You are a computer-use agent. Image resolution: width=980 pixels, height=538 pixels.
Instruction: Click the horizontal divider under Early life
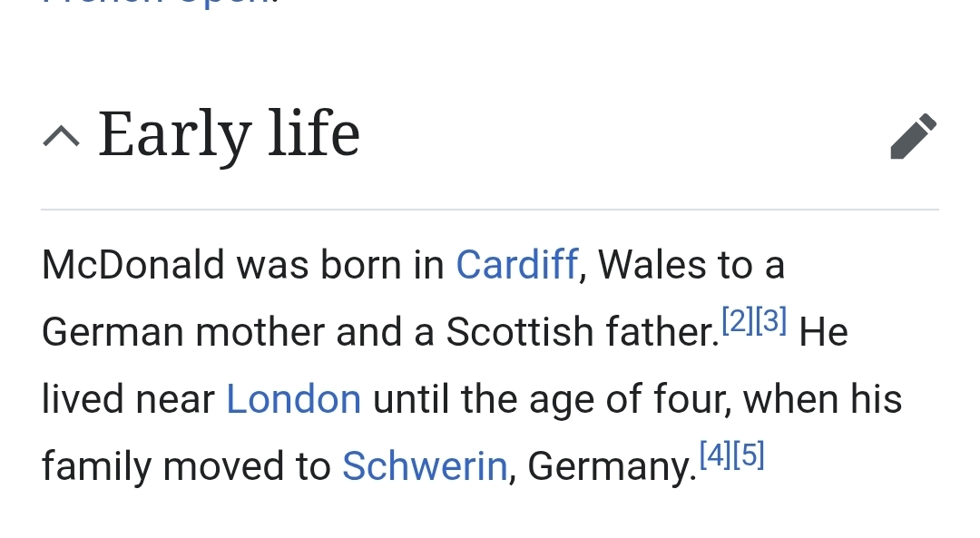tap(490, 210)
